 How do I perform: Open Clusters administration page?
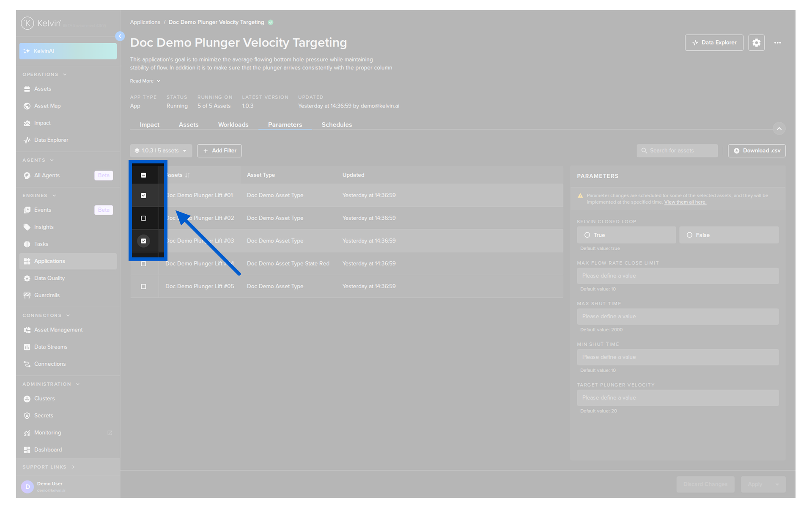tap(44, 398)
